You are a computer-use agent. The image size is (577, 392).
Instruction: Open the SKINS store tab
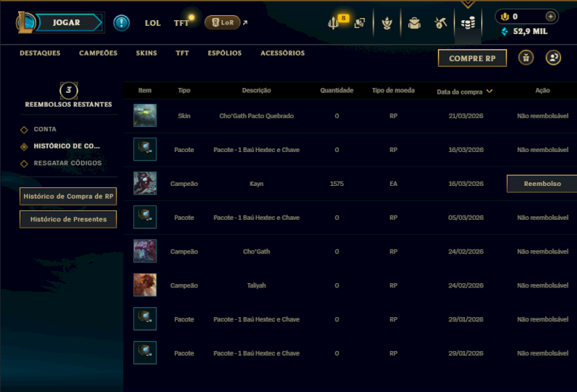pyautogui.click(x=146, y=53)
